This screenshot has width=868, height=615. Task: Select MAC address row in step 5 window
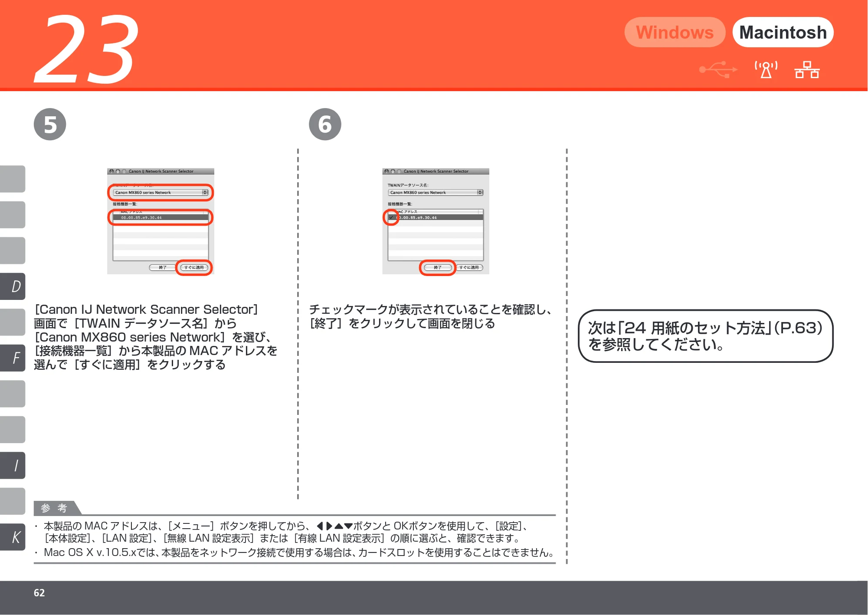coord(160,217)
